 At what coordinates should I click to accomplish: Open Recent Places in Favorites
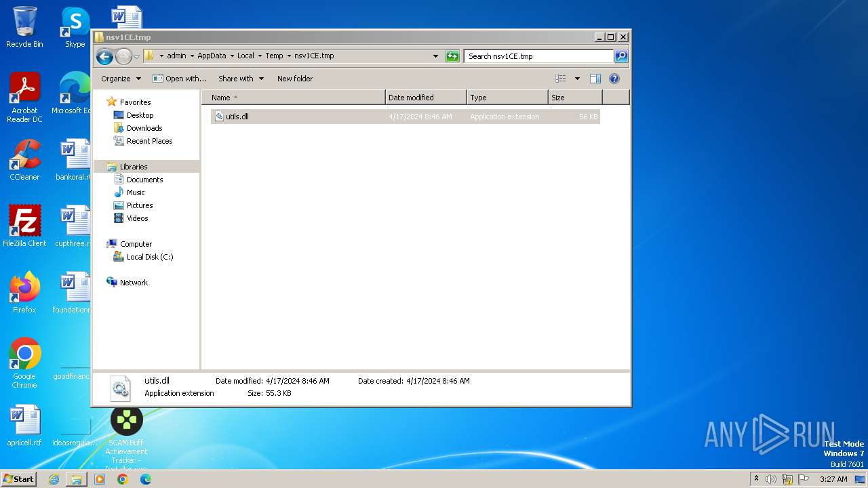click(149, 141)
